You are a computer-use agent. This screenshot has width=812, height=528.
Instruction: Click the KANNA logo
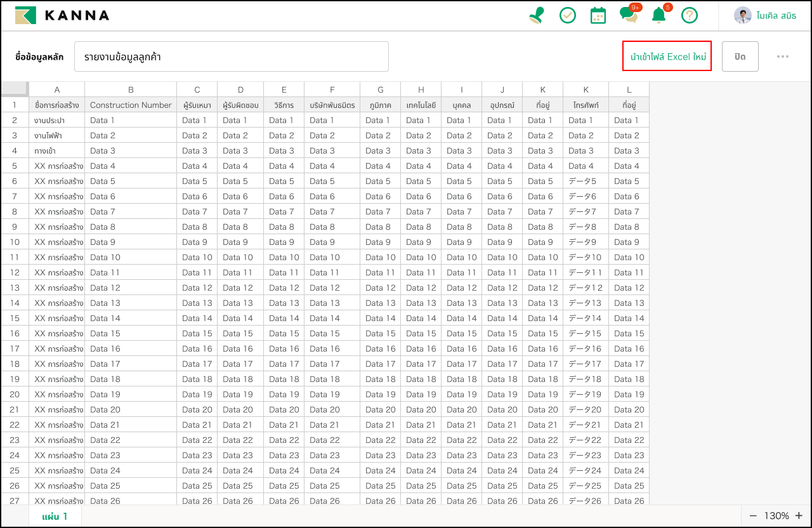pyautogui.click(x=62, y=15)
